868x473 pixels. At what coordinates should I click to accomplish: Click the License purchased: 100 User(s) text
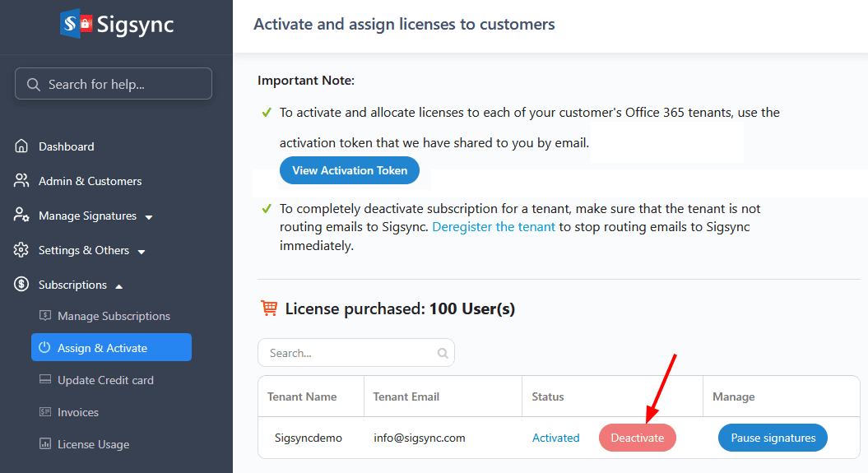tap(400, 308)
